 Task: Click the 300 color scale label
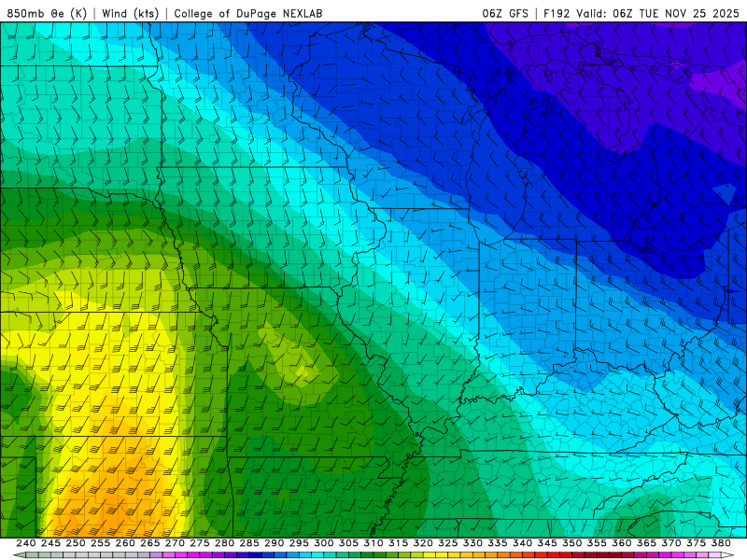click(x=323, y=543)
